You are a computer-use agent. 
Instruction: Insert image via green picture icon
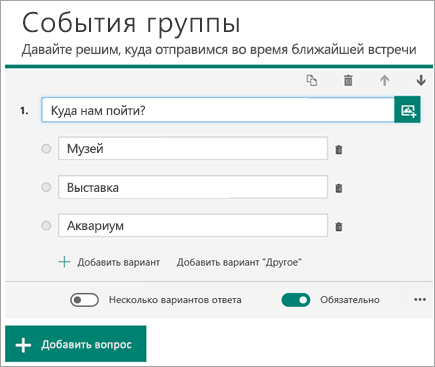point(407,110)
